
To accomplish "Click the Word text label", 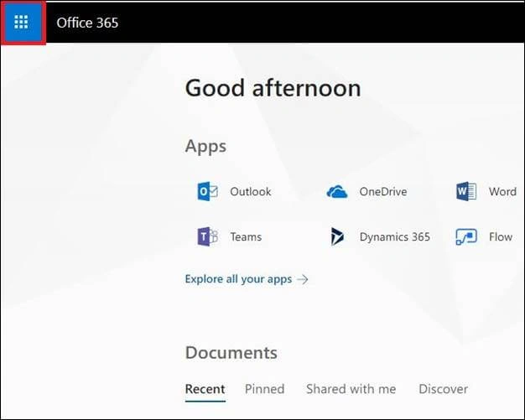I will tap(502, 192).
